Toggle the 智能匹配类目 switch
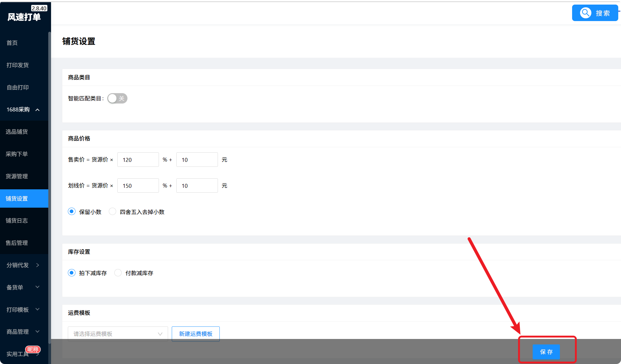Image resolution: width=621 pixels, height=364 pixels. click(117, 98)
